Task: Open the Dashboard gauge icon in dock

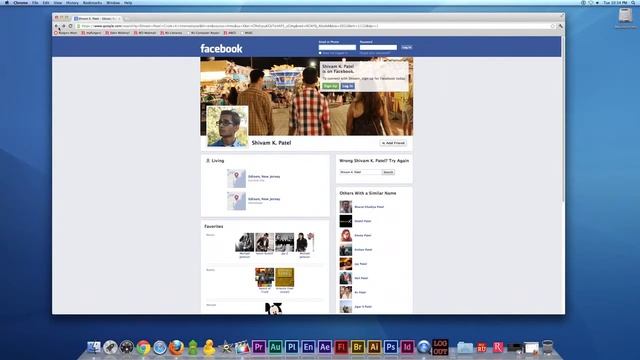Action: (x=127, y=347)
